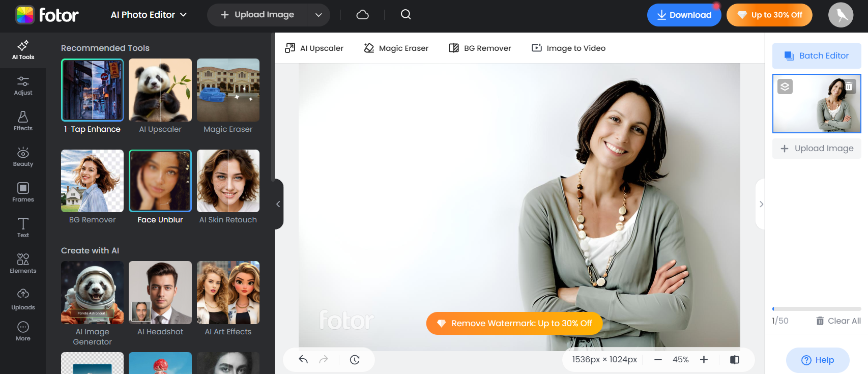The image size is (868, 374).
Task: Open the Elements panel
Action: [x=23, y=264]
